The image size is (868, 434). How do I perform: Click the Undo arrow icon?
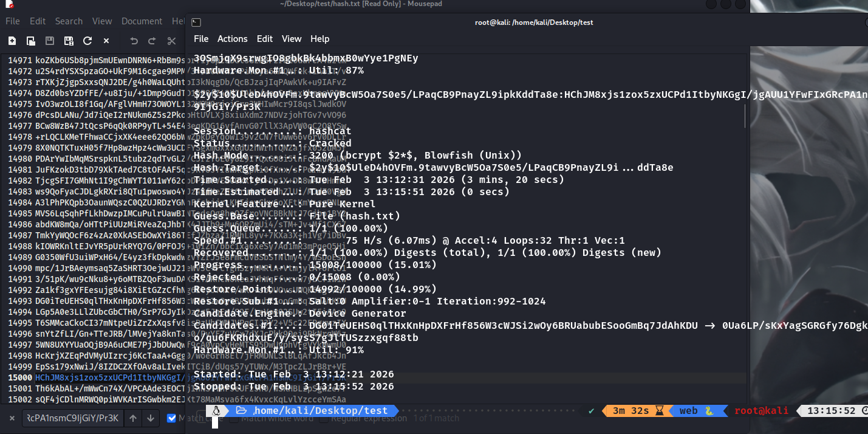coord(134,41)
